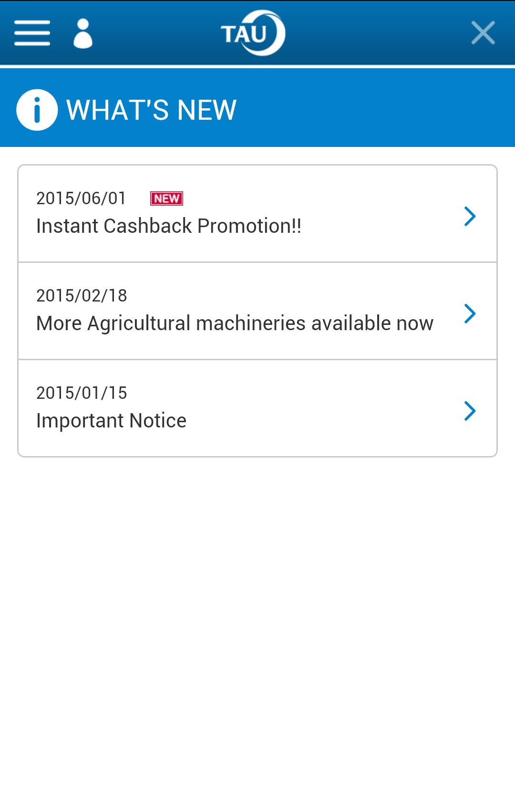Tap the user profile icon
Image resolution: width=515 pixels, height=812 pixels.
pyautogui.click(x=82, y=33)
